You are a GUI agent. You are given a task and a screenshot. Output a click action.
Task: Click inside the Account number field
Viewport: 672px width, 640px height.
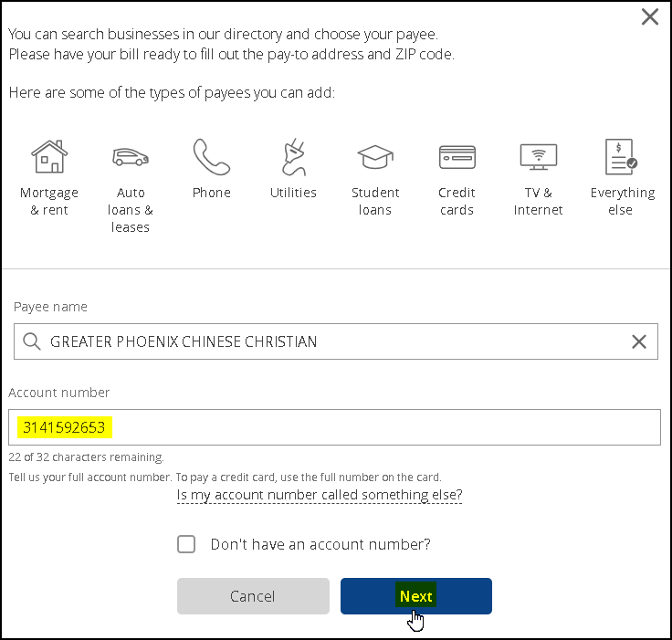click(x=334, y=427)
